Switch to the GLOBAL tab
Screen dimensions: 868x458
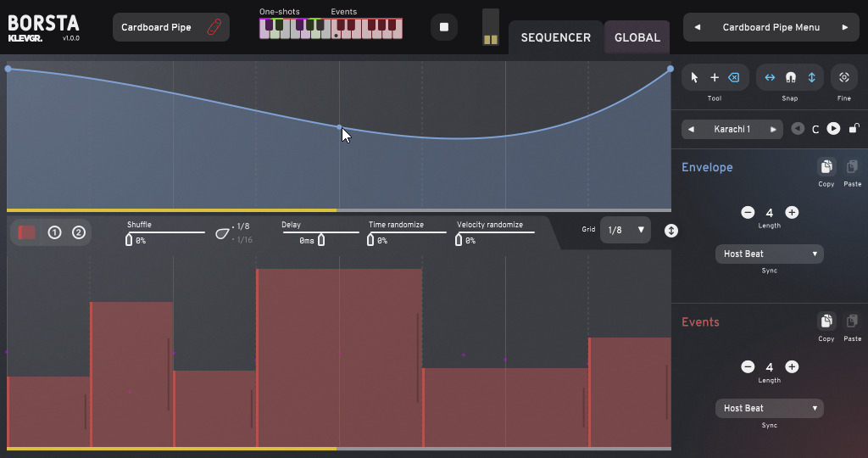[637, 37]
